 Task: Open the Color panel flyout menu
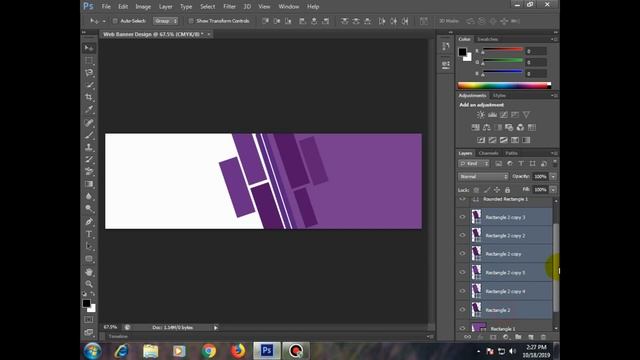tap(554, 39)
